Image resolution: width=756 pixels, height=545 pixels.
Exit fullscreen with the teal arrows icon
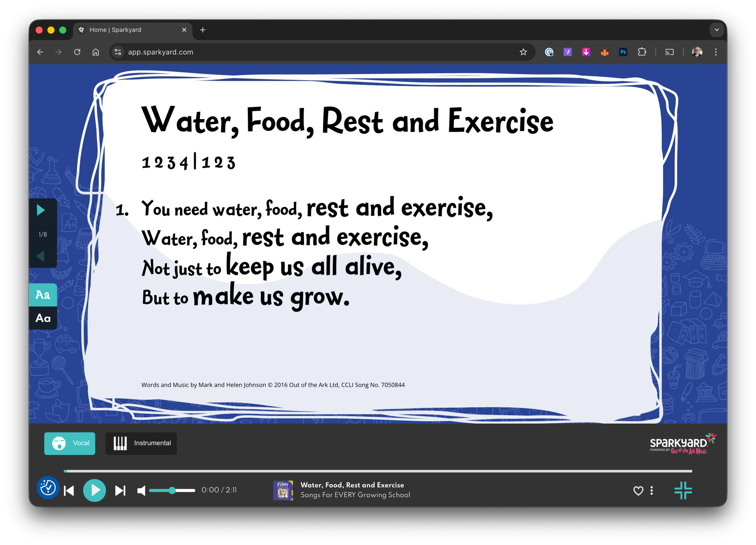pos(683,490)
